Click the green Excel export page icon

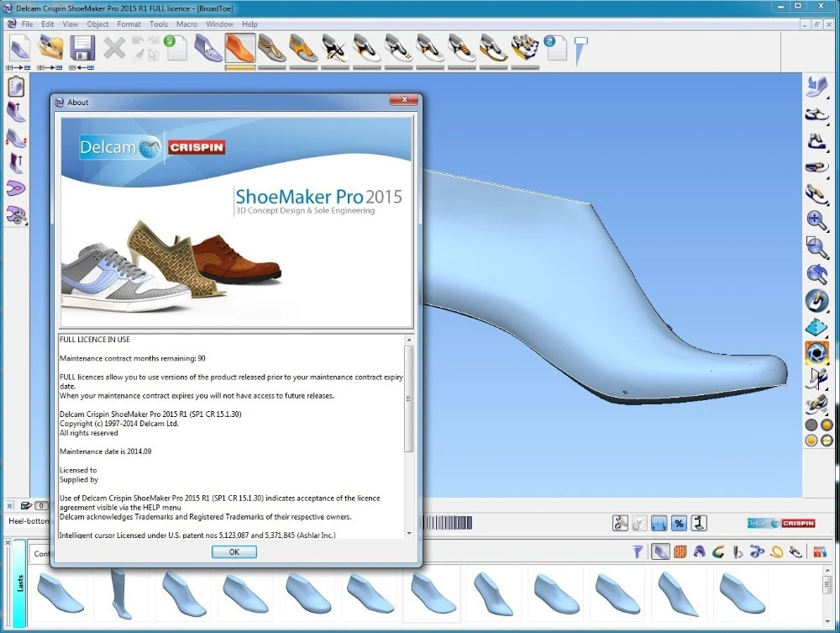click(176, 48)
